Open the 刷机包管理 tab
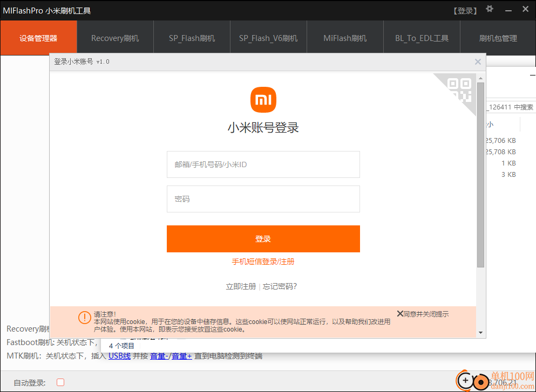 498,38
